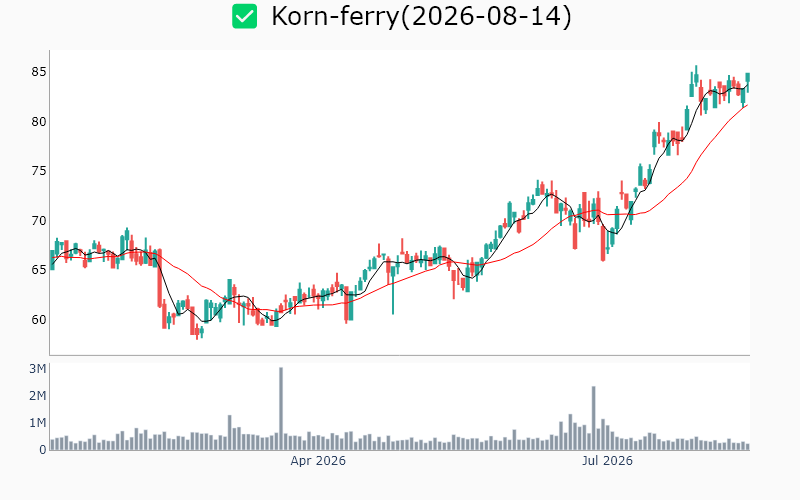Click the highest green candlestick above 85
Image resolution: width=800 pixels, height=500 pixels.
[x=696, y=76]
